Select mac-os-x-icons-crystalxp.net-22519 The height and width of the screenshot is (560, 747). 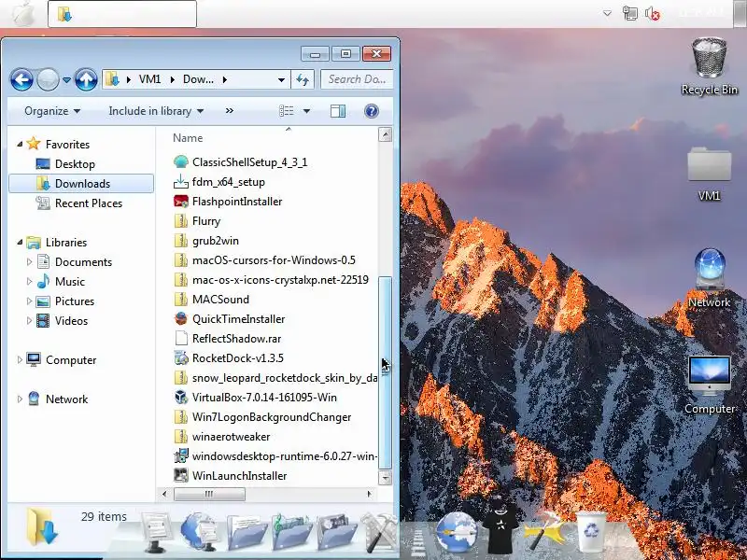pos(280,279)
